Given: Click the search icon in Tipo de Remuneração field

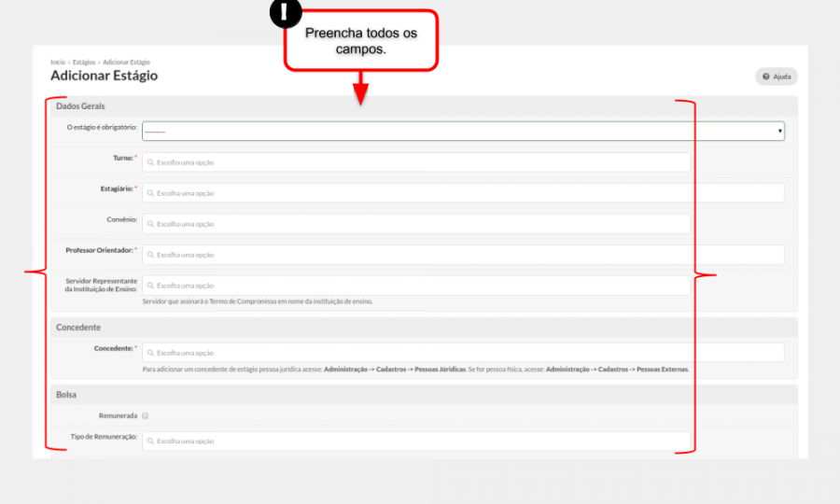Looking at the screenshot, I should click(150, 441).
